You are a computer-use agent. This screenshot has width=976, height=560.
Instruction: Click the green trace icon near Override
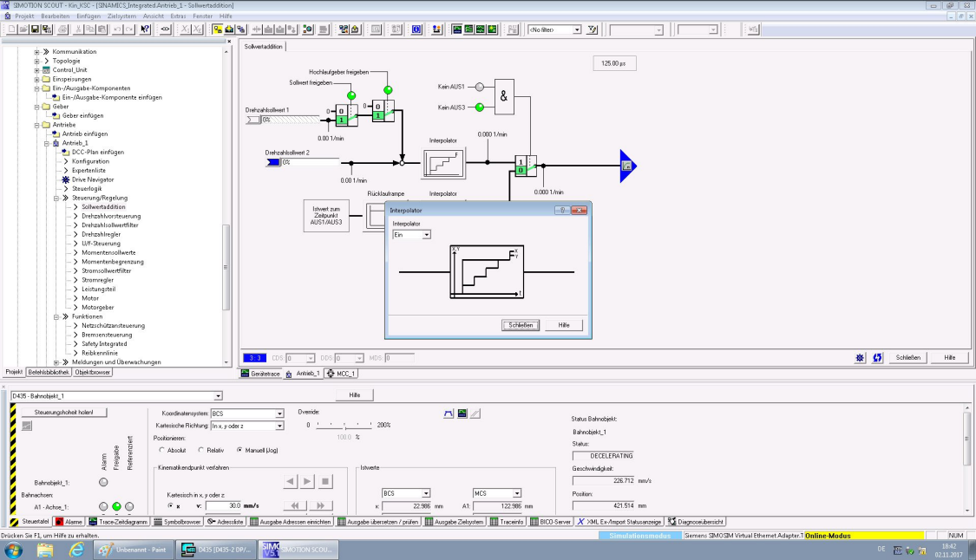pos(462,413)
